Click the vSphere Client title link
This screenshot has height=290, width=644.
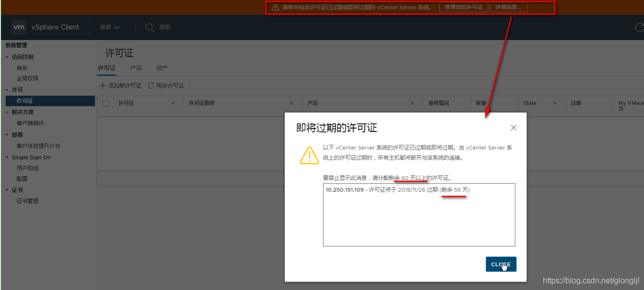pyautogui.click(x=55, y=27)
